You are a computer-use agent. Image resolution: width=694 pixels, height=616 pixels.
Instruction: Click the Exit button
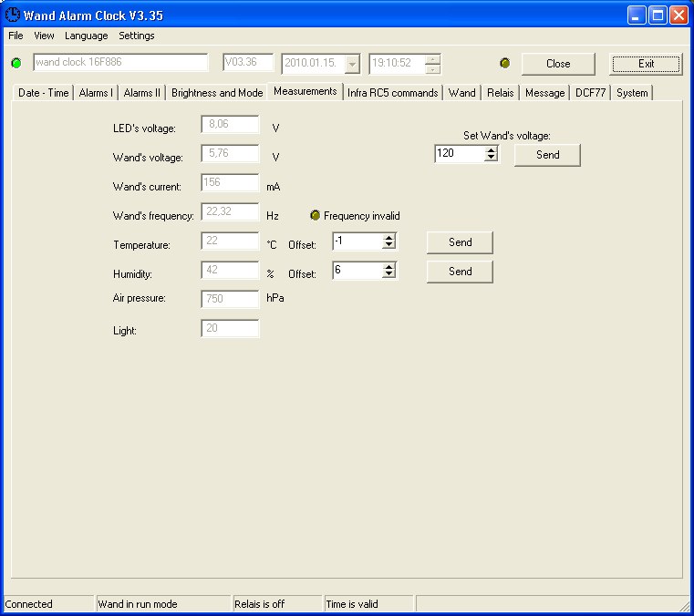tap(646, 64)
